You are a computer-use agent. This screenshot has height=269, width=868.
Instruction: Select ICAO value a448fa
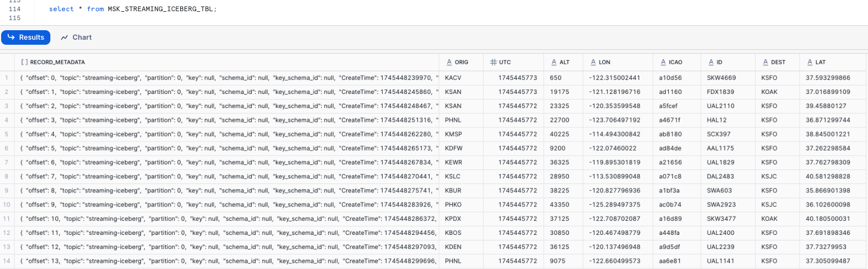[x=676, y=233]
